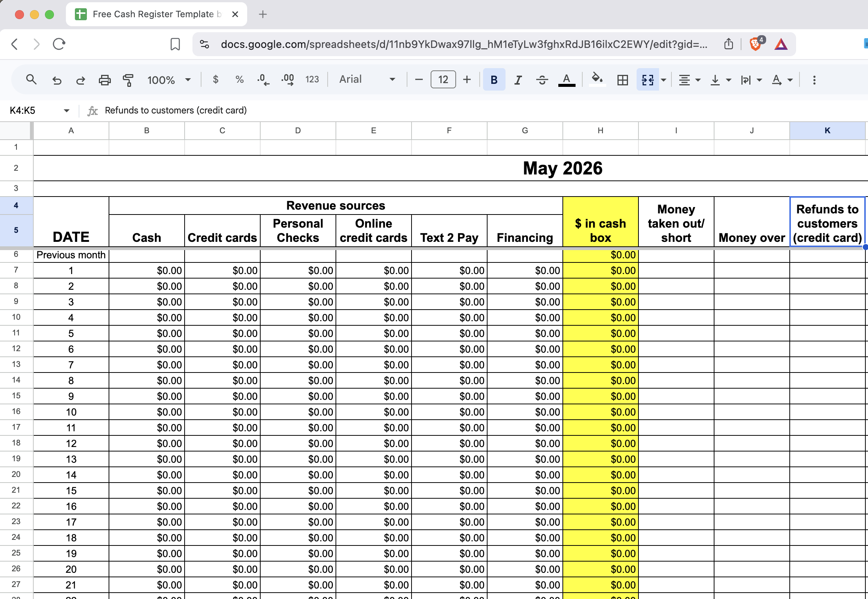Toggle bold formatting

point(494,80)
